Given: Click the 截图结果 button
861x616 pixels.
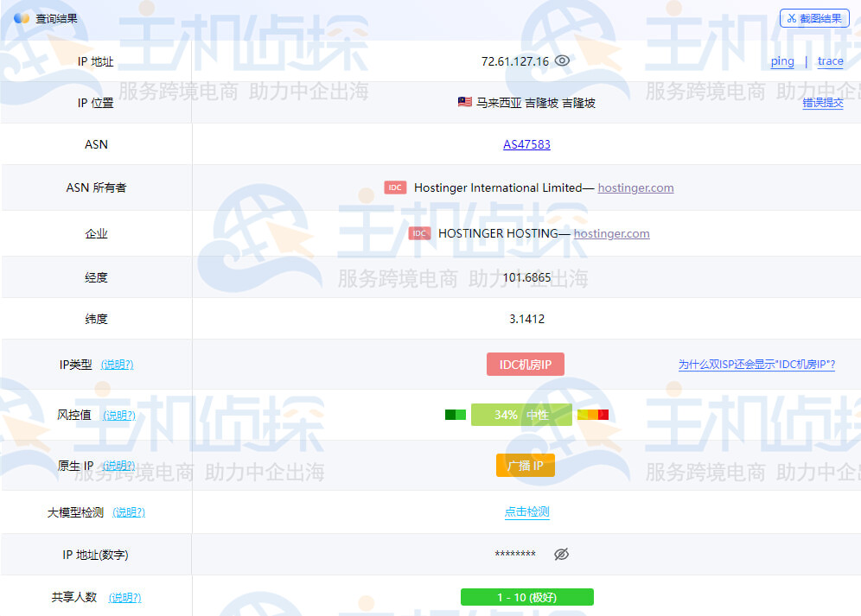Looking at the screenshot, I should (814, 18).
